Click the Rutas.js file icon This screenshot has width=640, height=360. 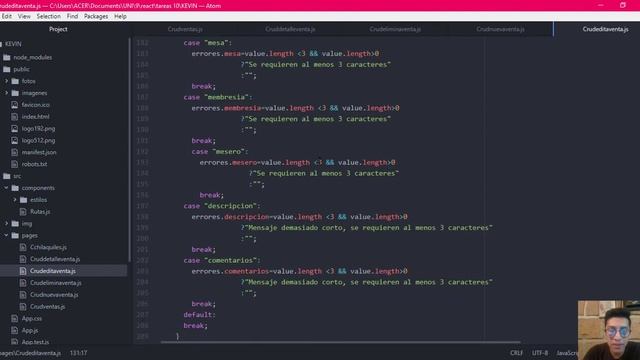tap(23, 212)
